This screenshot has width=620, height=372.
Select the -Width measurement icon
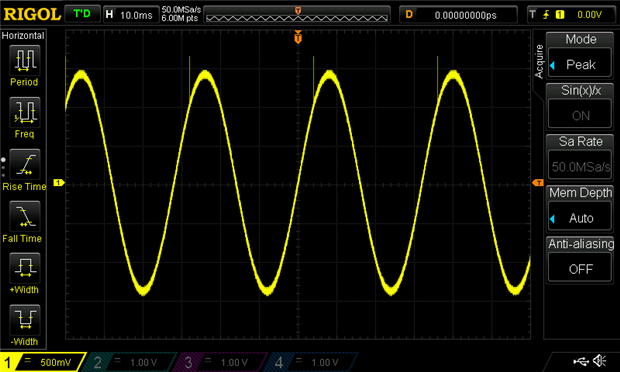point(25,319)
